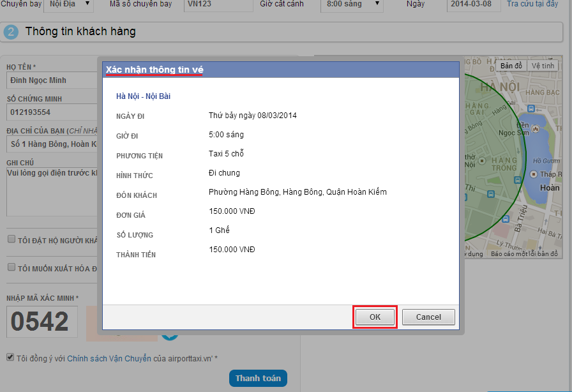Toggle the Tôi đồng ý agreement checkbox
The image size is (572, 392).
point(10,358)
